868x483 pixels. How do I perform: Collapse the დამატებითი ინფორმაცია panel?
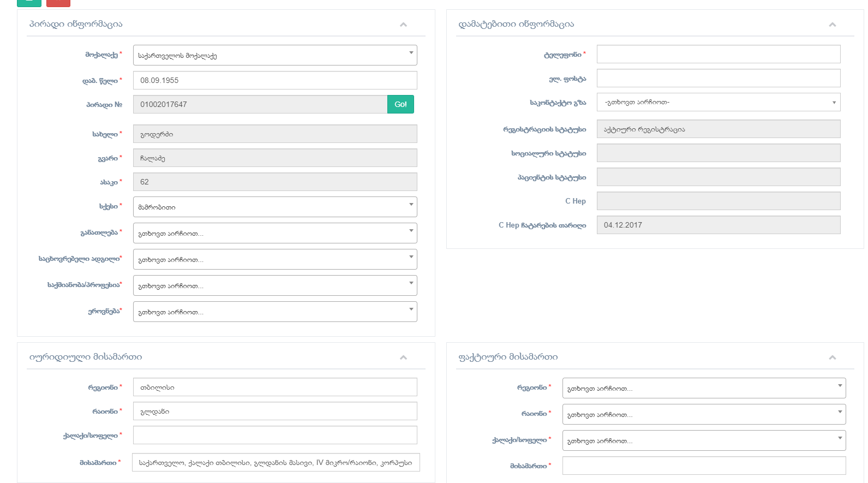click(832, 25)
